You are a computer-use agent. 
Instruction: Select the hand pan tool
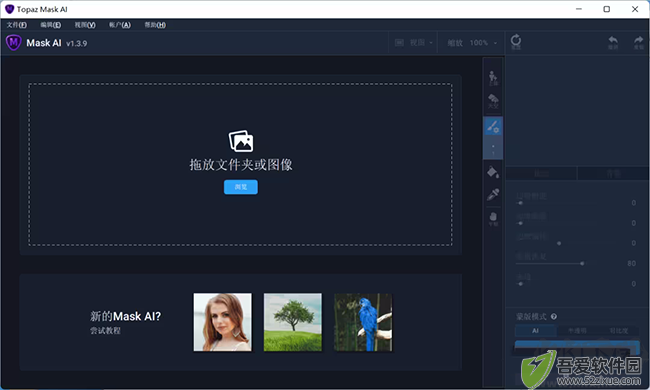pyautogui.click(x=493, y=218)
